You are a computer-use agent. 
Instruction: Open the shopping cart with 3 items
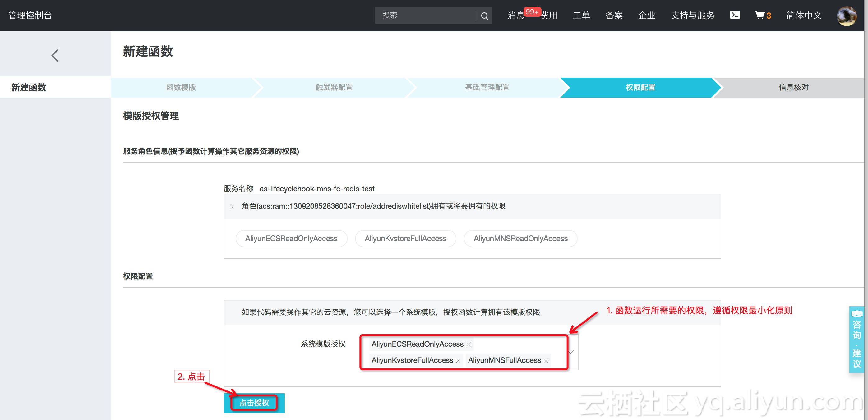[x=763, y=15]
